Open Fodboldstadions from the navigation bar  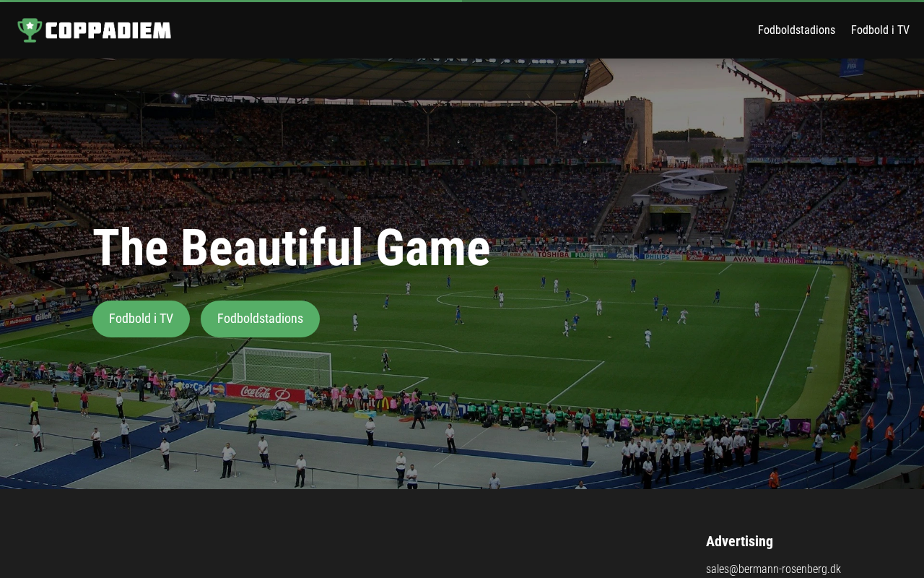pos(796,30)
